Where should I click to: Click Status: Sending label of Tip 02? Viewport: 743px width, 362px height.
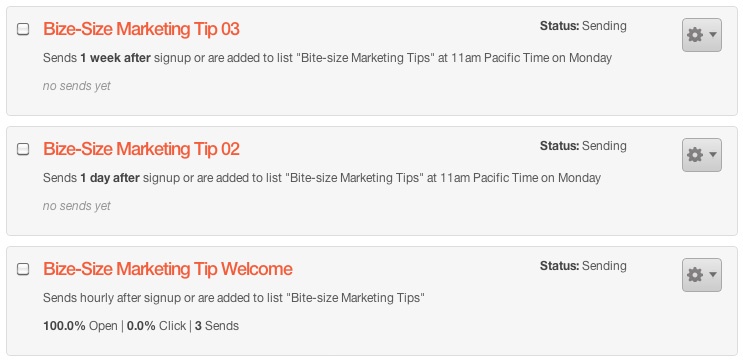click(583, 145)
